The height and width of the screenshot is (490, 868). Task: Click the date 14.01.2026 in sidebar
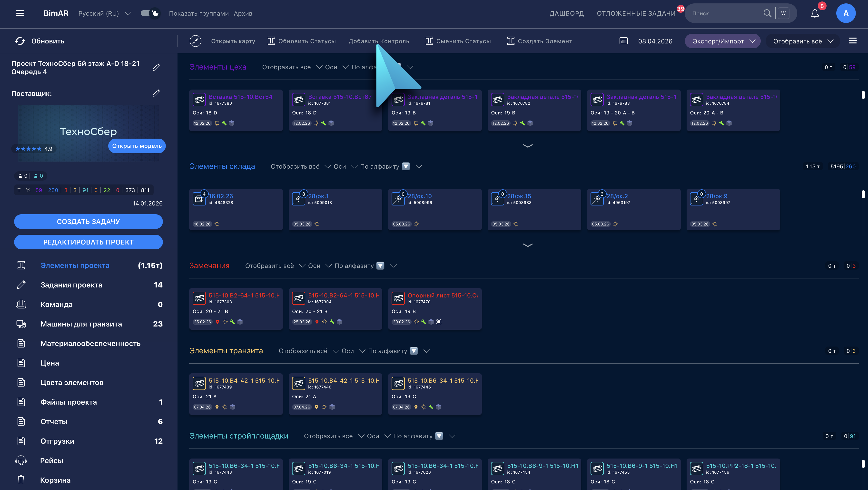tap(148, 203)
